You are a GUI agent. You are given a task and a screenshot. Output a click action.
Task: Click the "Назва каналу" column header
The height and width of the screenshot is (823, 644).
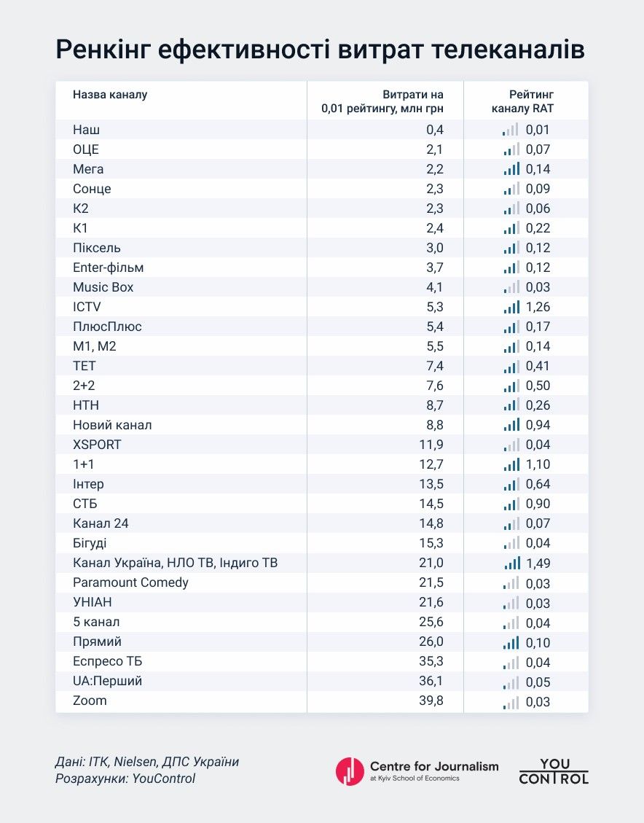(x=110, y=95)
